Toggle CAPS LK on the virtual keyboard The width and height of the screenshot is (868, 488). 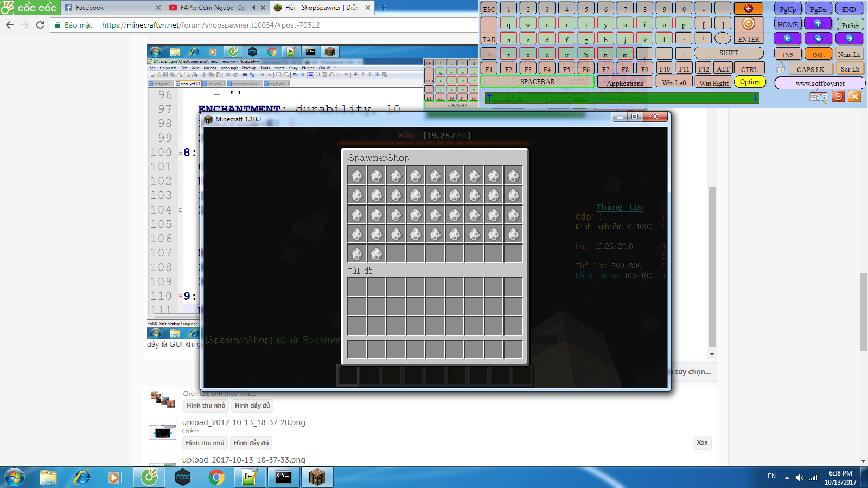tap(810, 69)
